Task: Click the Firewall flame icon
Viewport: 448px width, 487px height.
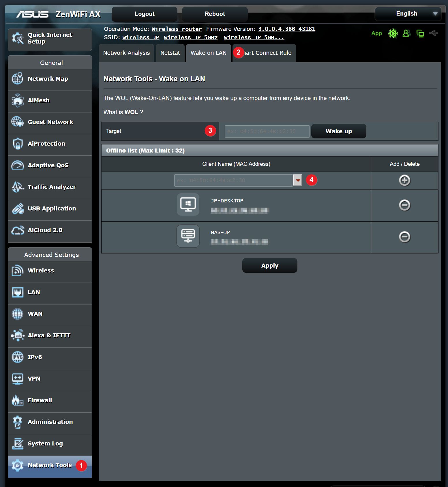Action: pos(18,400)
